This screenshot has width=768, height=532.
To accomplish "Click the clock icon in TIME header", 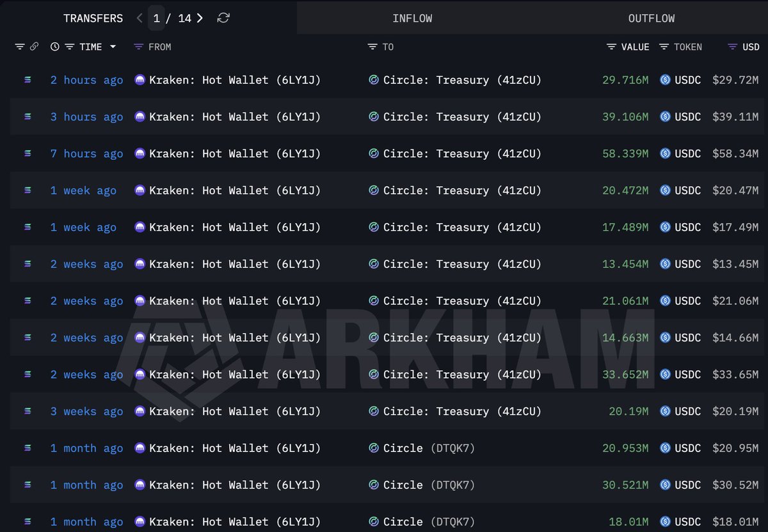I will click(x=55, y=47).
